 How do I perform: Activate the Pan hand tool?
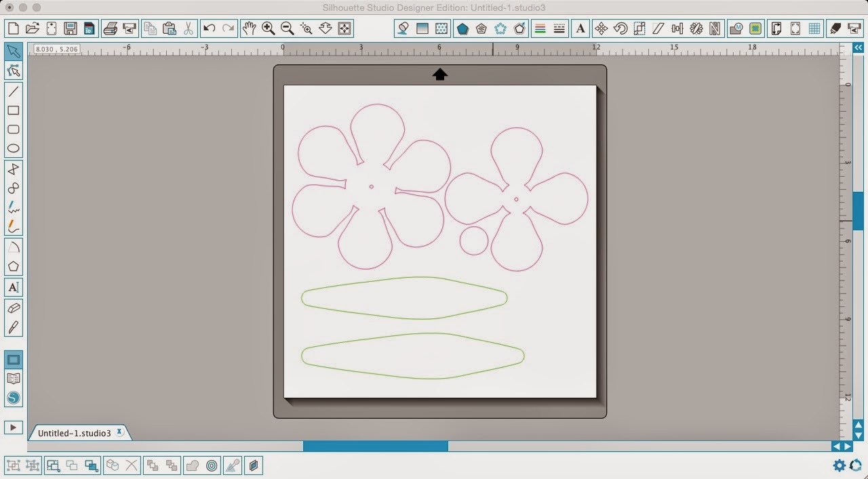click(x=250, y=28)
